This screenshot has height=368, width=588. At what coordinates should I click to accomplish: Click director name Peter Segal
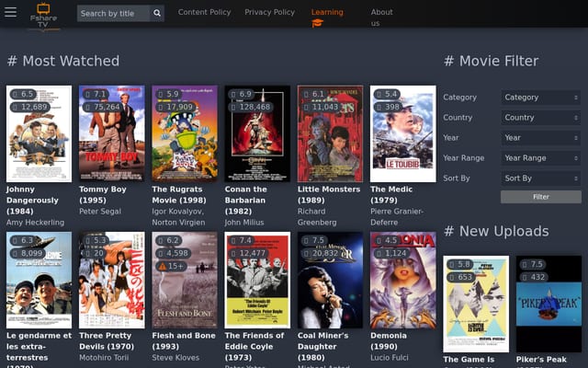click(x=100, y=212)
